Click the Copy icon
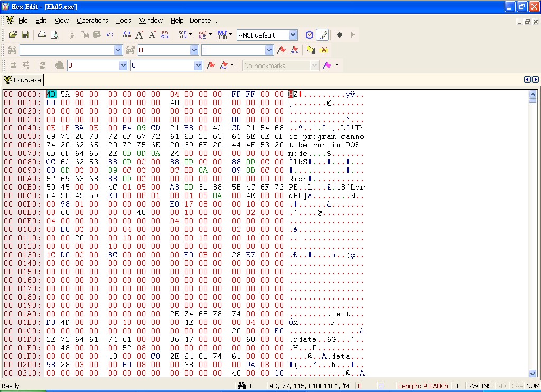The height and width of the screenshot is (392, 541). tap(85, 34)
